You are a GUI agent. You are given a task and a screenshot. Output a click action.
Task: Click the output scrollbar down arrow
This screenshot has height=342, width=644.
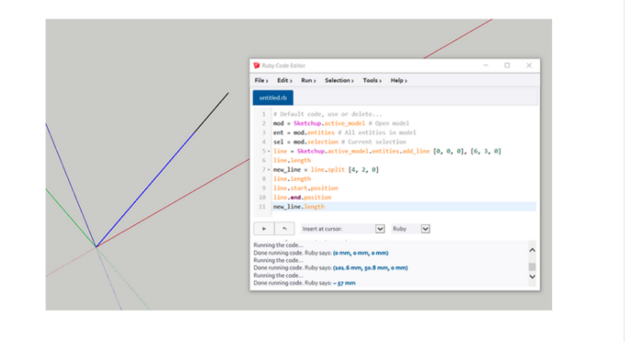pyautogui.click(x=533, y=277)
